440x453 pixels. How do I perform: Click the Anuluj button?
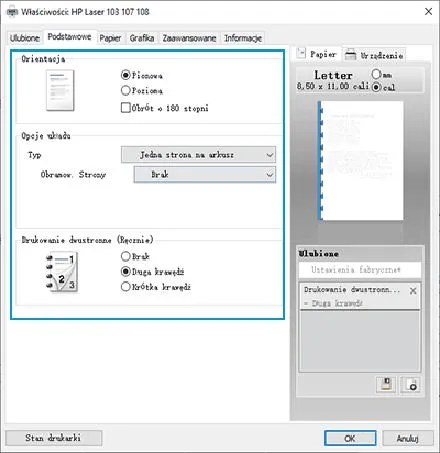tap(408, 438)
